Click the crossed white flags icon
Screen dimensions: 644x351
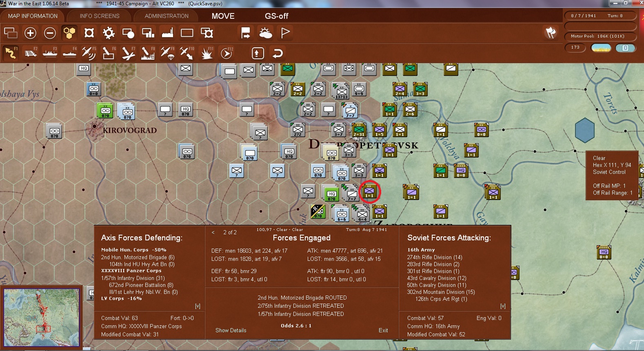coord(551,33)
